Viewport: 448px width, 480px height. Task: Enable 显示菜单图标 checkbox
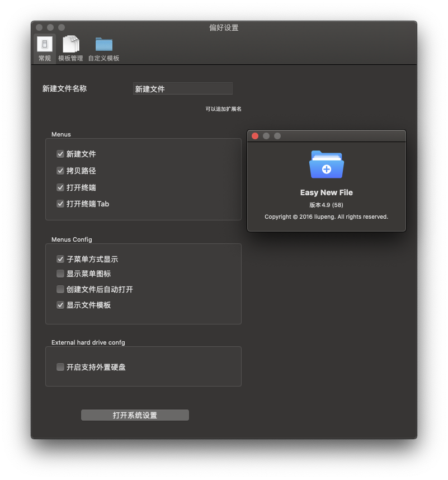coord(60,274)
